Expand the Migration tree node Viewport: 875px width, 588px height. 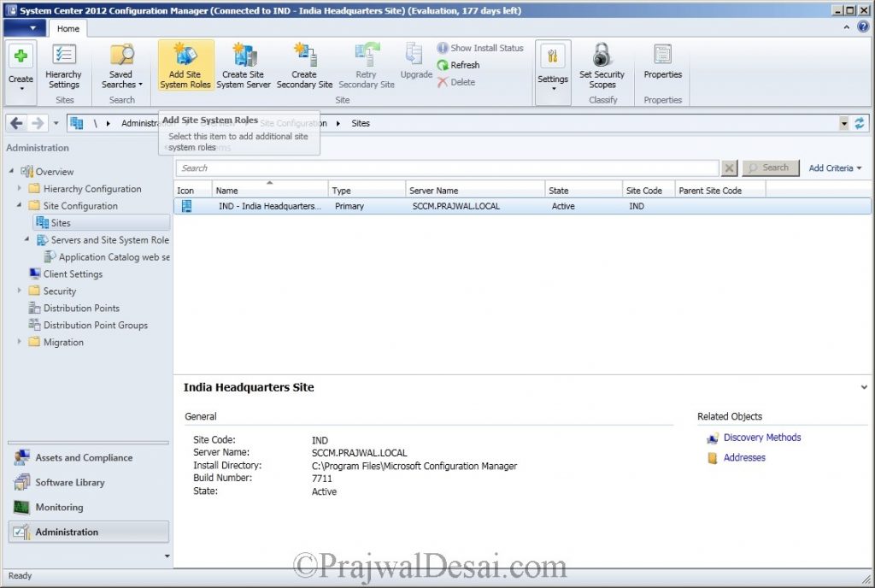tap(19, 341)
